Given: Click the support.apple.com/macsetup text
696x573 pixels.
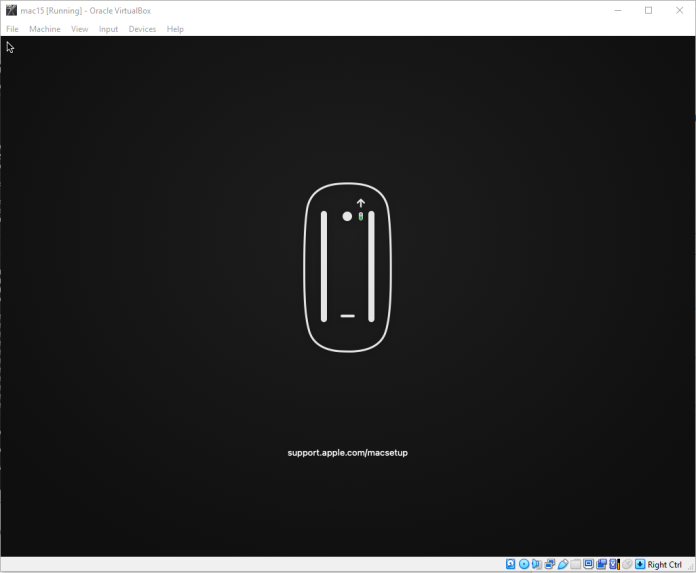Looking at the screenshot, I should coord(347,453).
